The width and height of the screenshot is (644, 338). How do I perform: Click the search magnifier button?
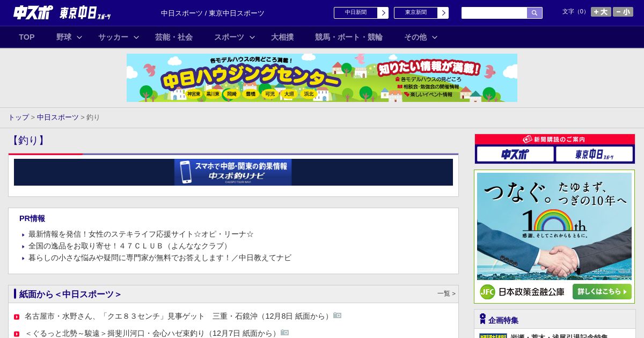point(535,13)
